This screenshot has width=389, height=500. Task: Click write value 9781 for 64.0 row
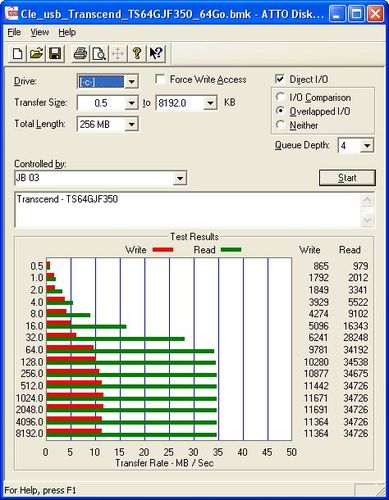tap(318, 350)
